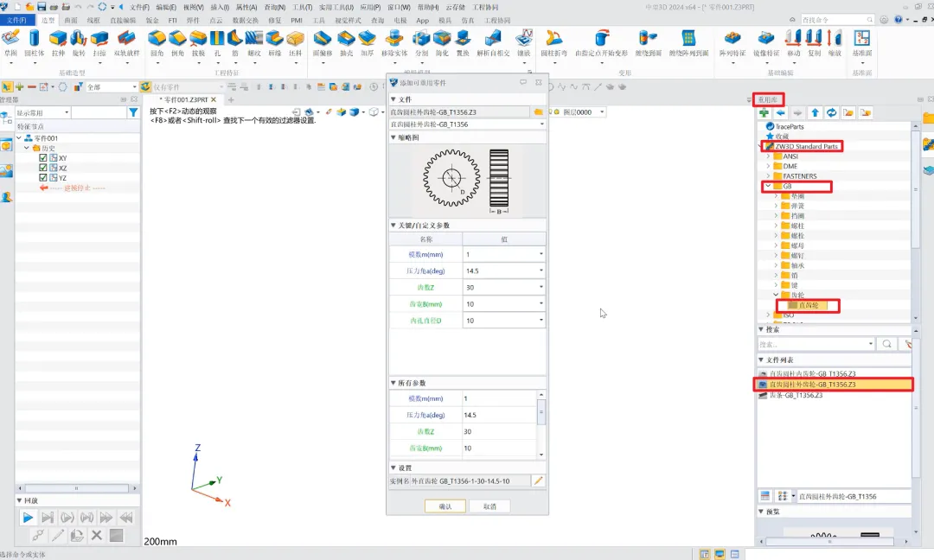Open the 齿数Z value dropdown
The width and height of the screenshot is (934, 560).
(541, 288)
